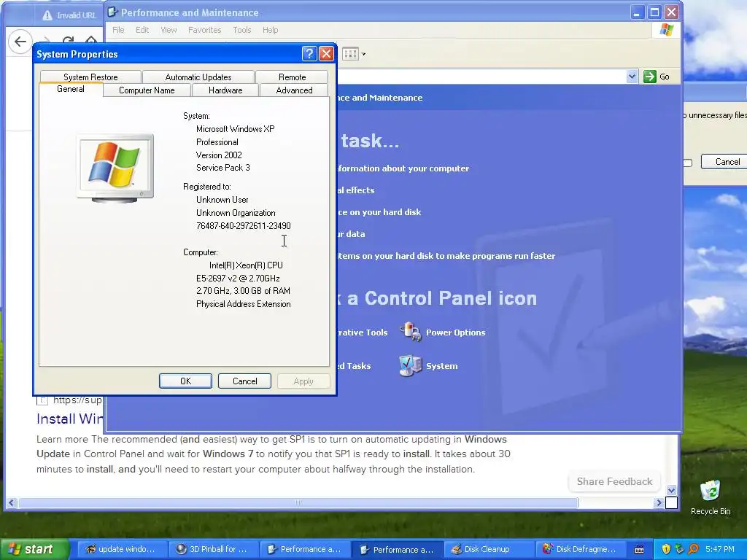Click the browser reload icon
This screenshot has width=747, height=560.
pyautogui.click(x=68, y=41)
